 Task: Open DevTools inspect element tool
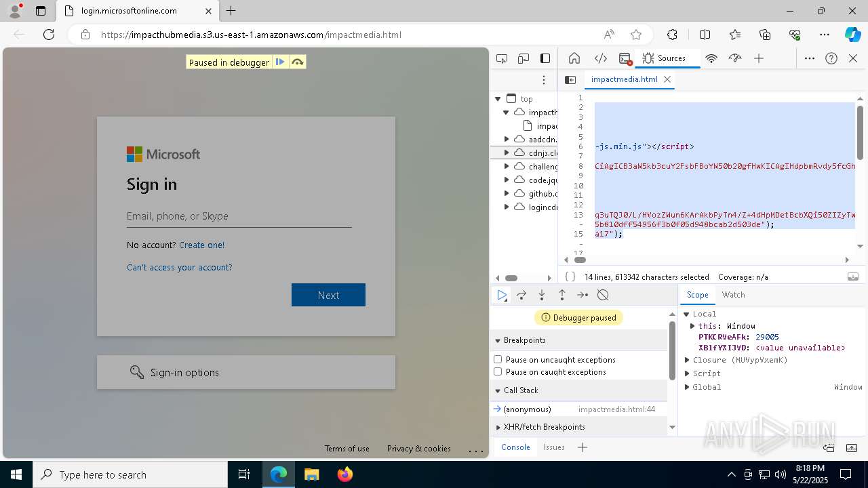502,58
